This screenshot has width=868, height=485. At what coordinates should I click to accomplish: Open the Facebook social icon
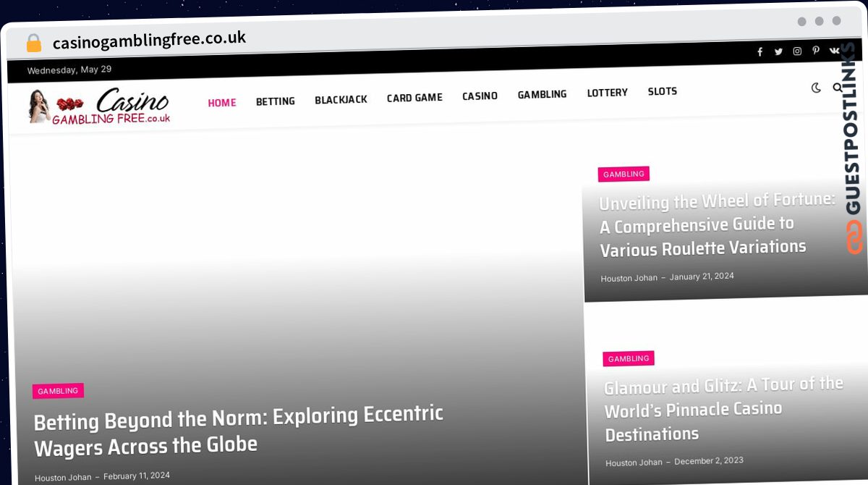click(759, 51)
